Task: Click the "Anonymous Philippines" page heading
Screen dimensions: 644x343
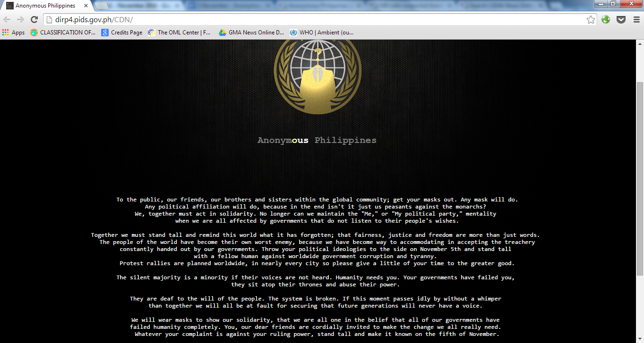Action: 317,140
